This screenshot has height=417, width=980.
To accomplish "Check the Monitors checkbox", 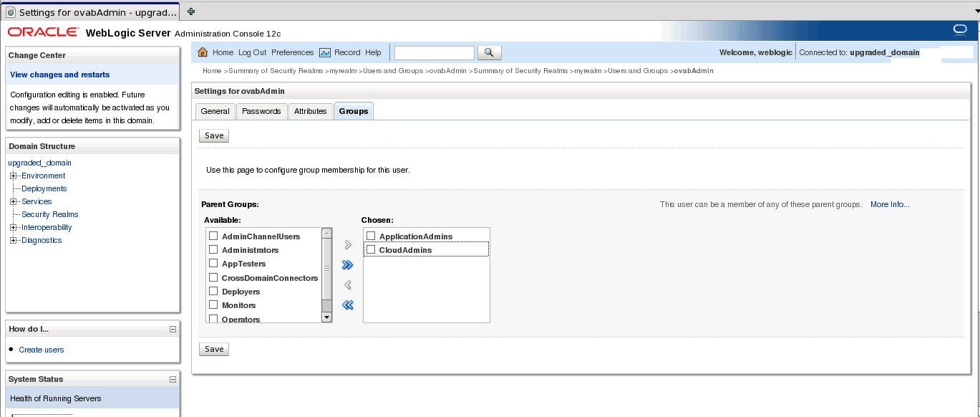I will [213, 305].
